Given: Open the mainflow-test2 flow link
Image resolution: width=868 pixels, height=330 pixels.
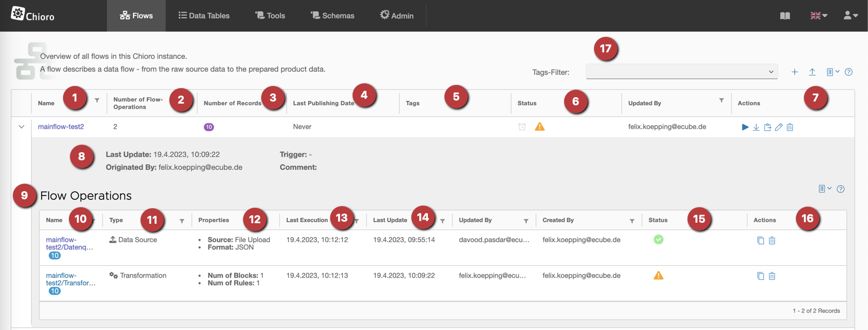Looking at the screenshot, I should 61,127.
